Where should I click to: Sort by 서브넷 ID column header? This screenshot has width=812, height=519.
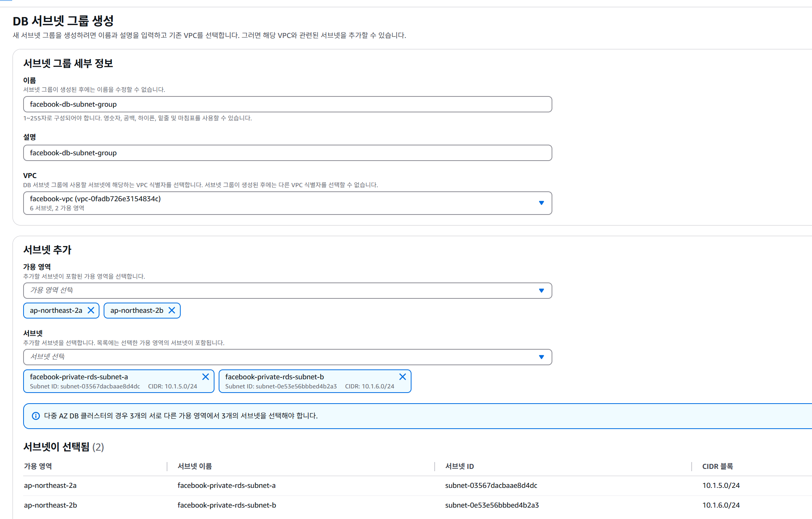click(x=459, y=466)
